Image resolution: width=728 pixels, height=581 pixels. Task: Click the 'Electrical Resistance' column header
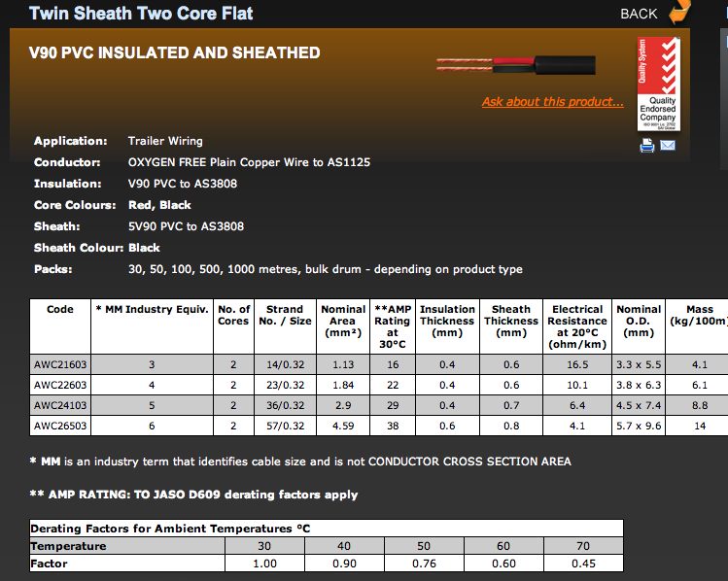coord(576,321)
